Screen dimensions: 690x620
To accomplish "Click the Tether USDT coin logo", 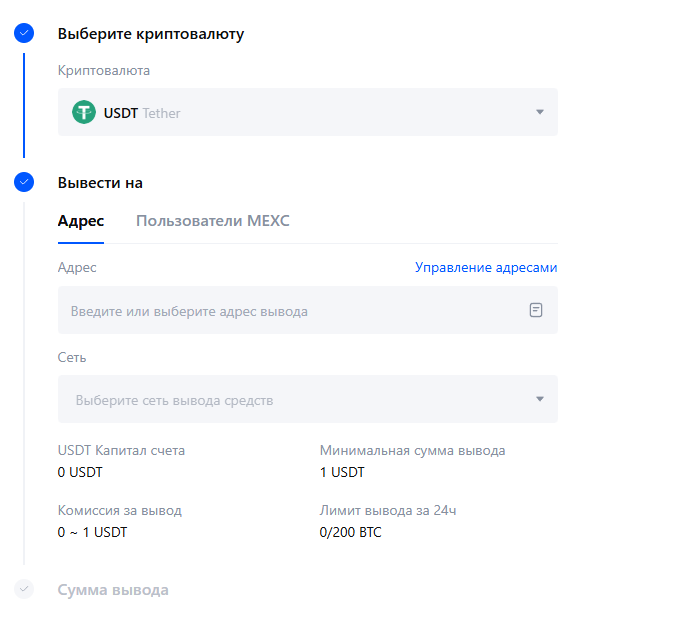I will pyautogui.click(x=84, y=112).
